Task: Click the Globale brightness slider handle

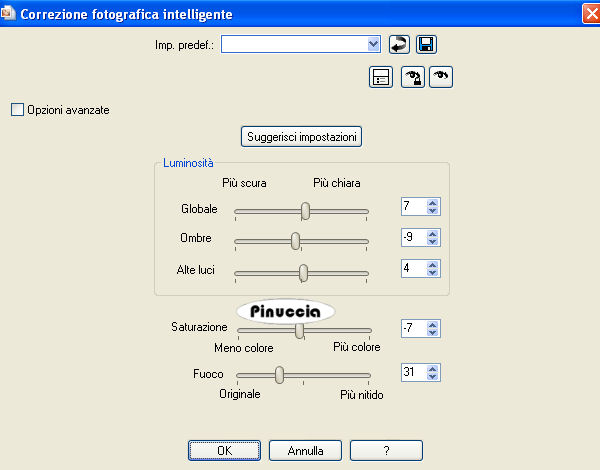Action: tap(305, 210)
